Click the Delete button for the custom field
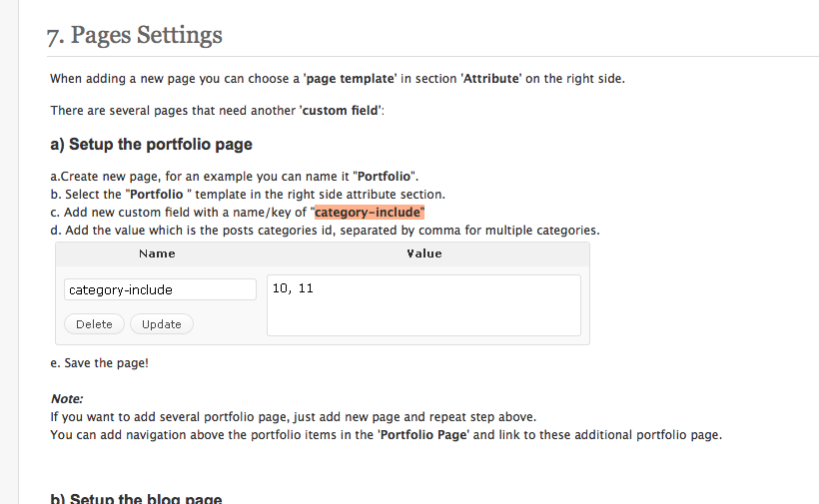This screenshot has width=819, height=504. (94, 324)
